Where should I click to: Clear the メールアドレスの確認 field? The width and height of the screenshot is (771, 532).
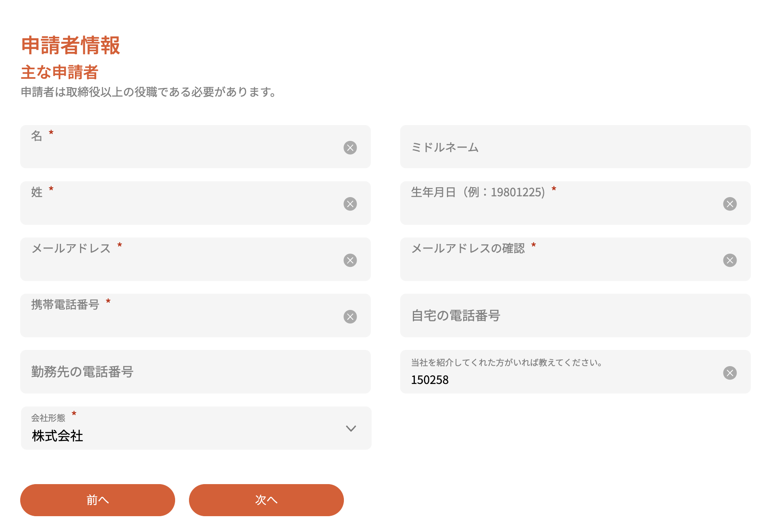(x=730, y=260)
